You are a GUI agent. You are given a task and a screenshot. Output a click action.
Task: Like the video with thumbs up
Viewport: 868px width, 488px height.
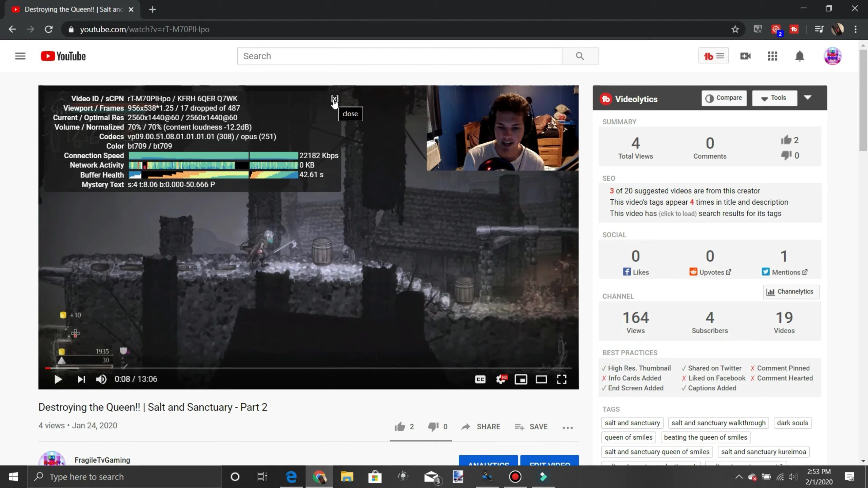pos(404,427)
